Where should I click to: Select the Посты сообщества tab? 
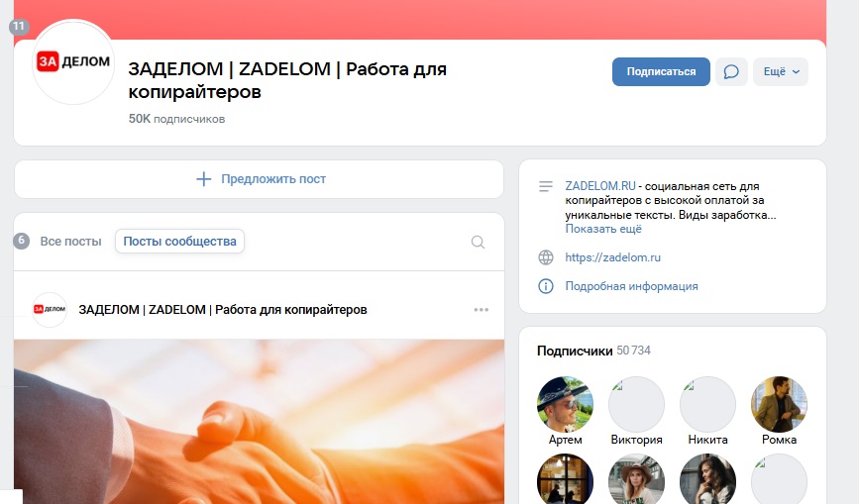pos(179,242)
